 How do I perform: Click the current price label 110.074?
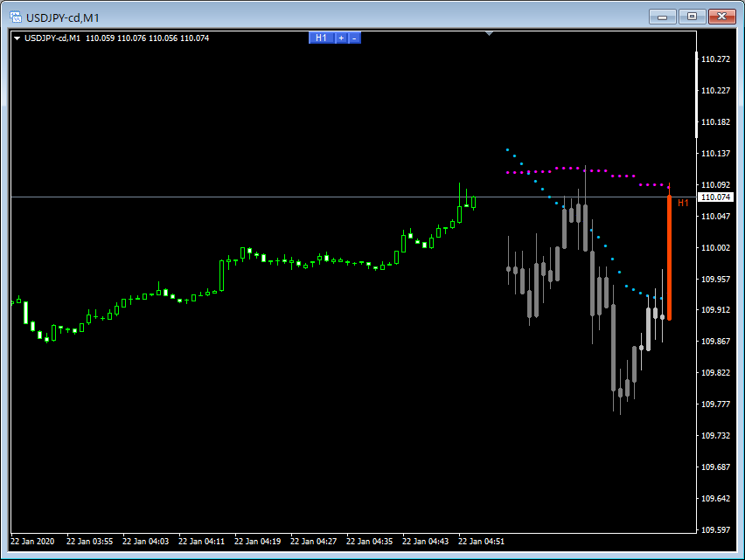pos(716,197)
